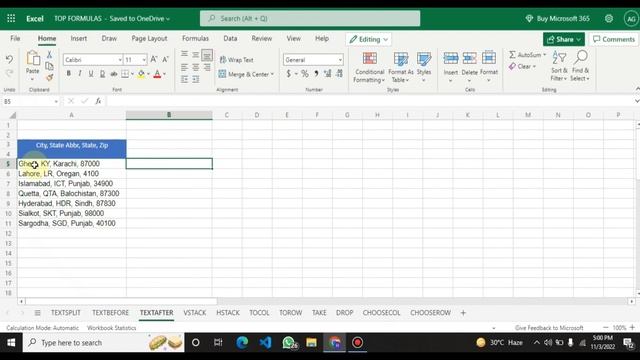Apply the Font Color icon
640x360 pixels.
157,74
